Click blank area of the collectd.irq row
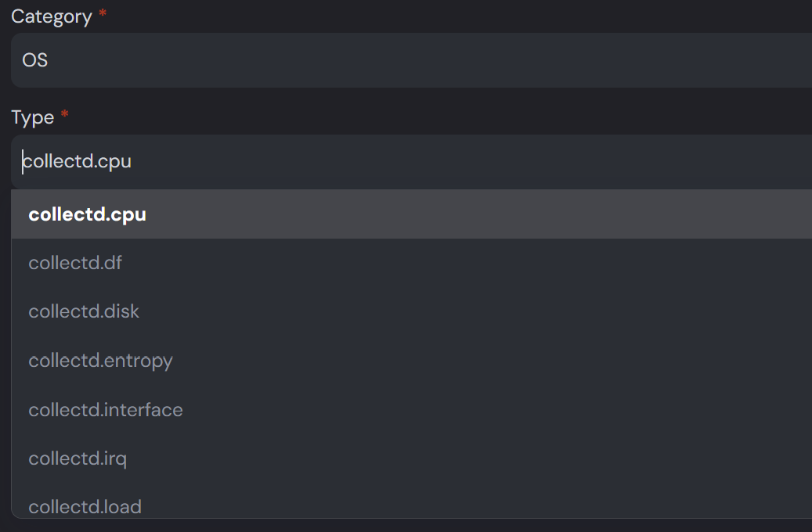 (466, 458)
